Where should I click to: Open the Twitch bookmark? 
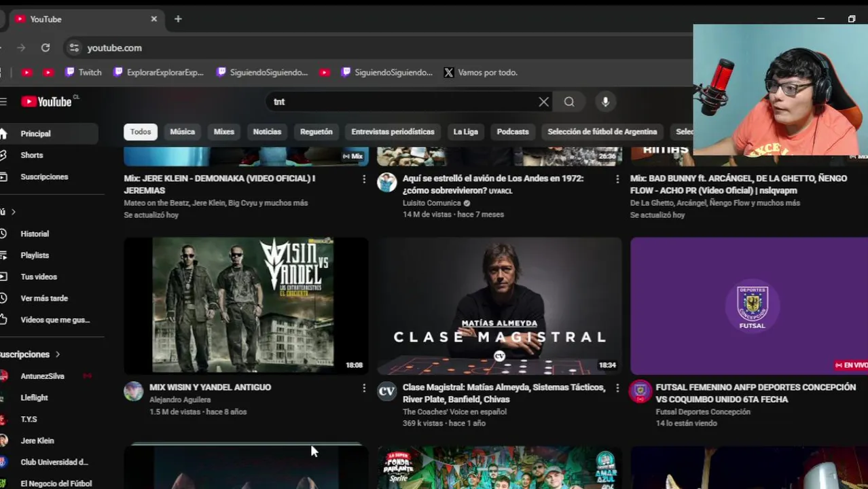84,72
